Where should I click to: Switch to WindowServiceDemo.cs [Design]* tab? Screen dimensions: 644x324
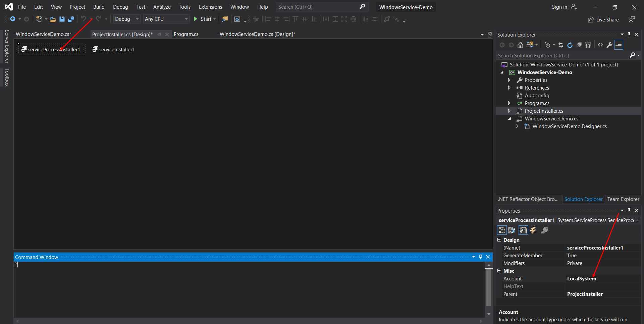click(x=257, y=34)
